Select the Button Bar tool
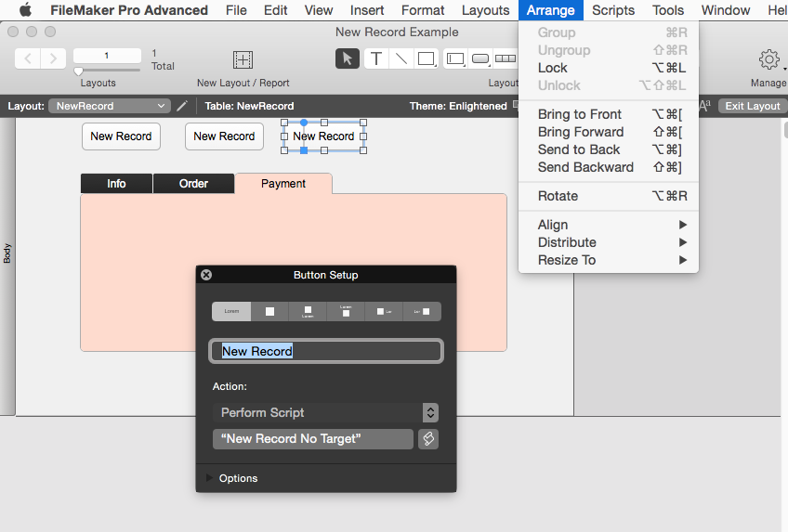The image size is (788, 532). [x=506, y=58]
